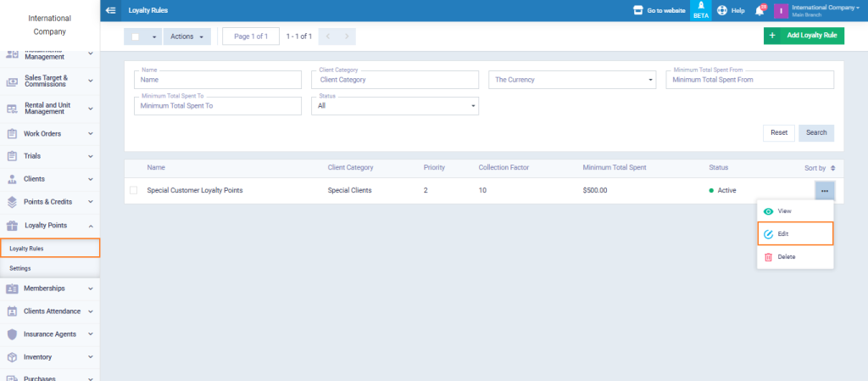Click the Go to website store icon
The height and width of the screenshot is (381, 868).
[x=637, y=10]
